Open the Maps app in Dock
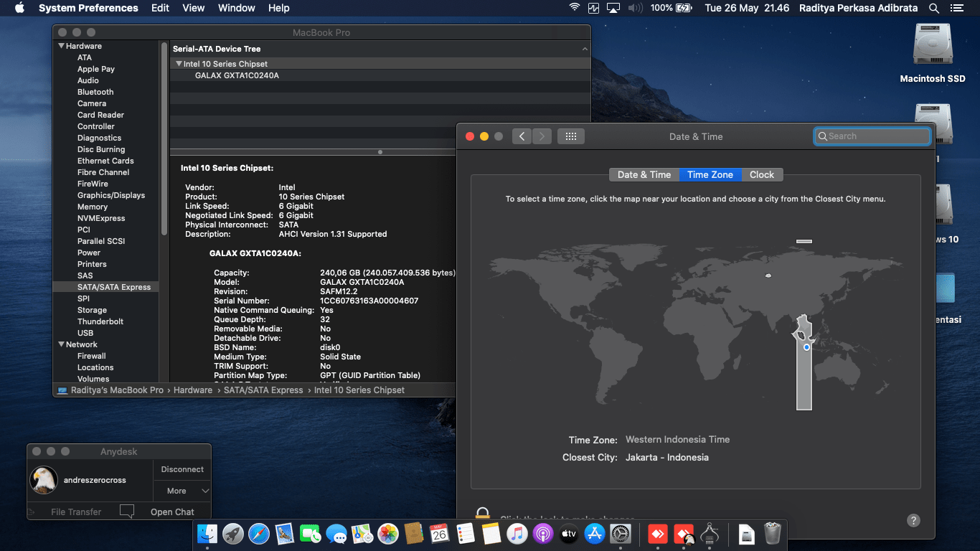 pos(362,534)
